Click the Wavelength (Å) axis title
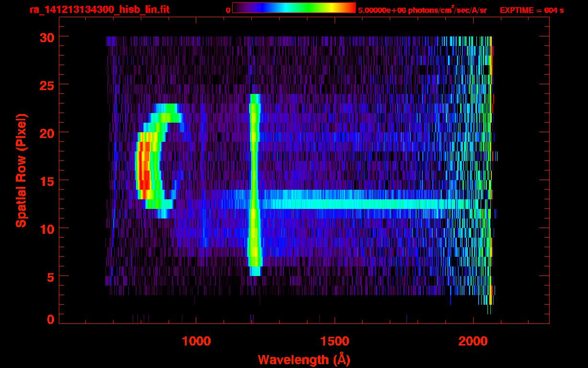This screenshot has height=368, width=588. click(304, 359)
